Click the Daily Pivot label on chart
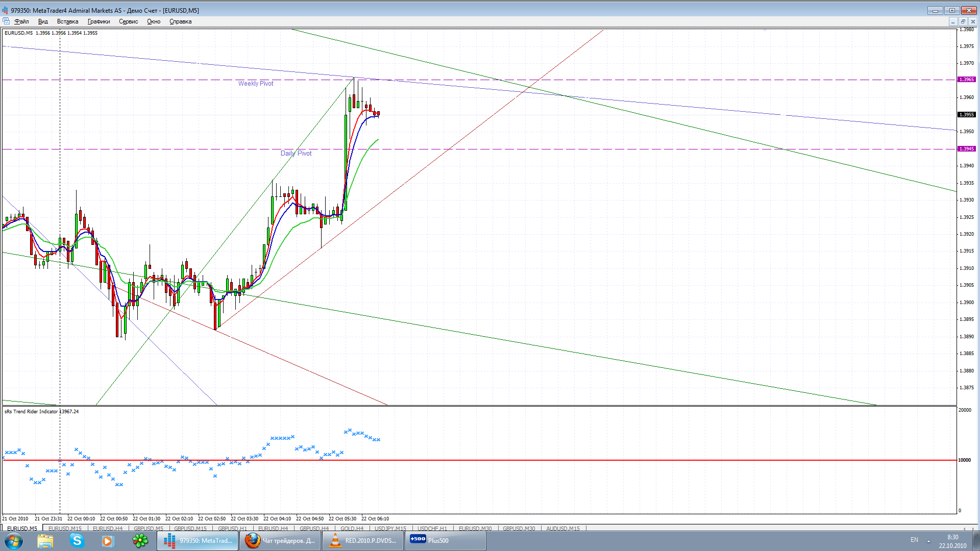This screenshot has height=551, width=980. [x=296, y=154]
